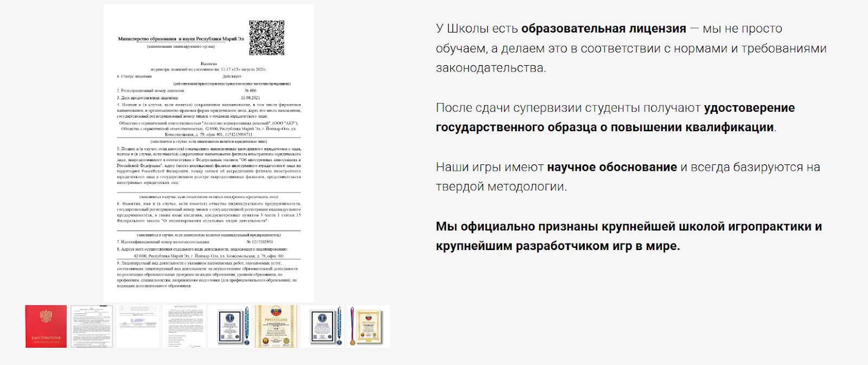Click the large license extract document image
Image resolution: width=868 pixels, height=365 pixels.
coord(209,153)
